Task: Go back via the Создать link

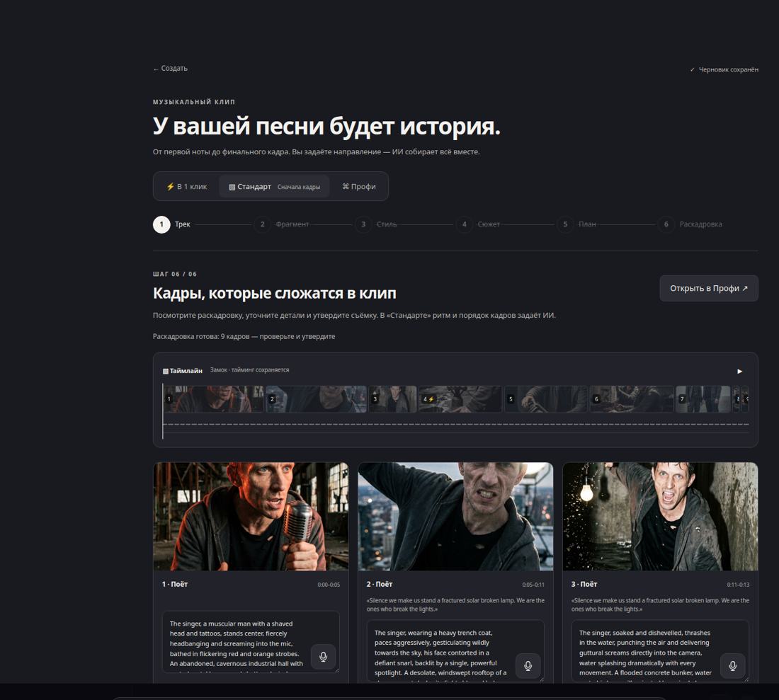Action: (171, 69)
